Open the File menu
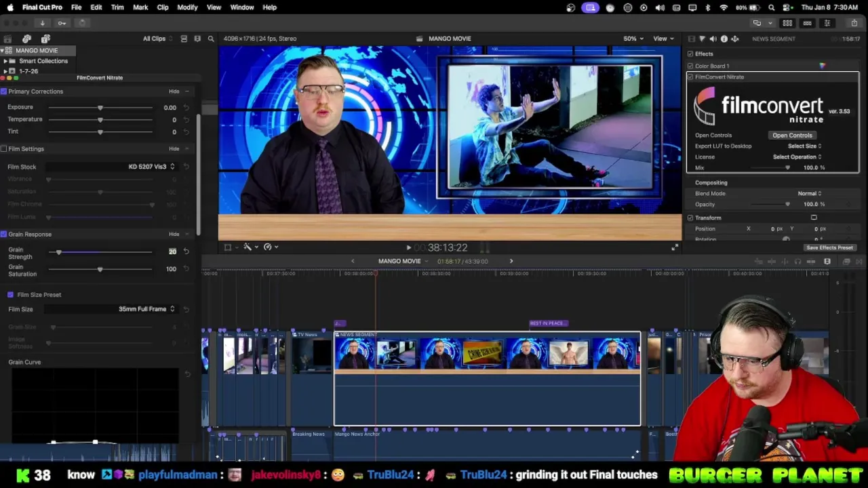The height and width of the screenshot is (488, 868). coord(76,7)
